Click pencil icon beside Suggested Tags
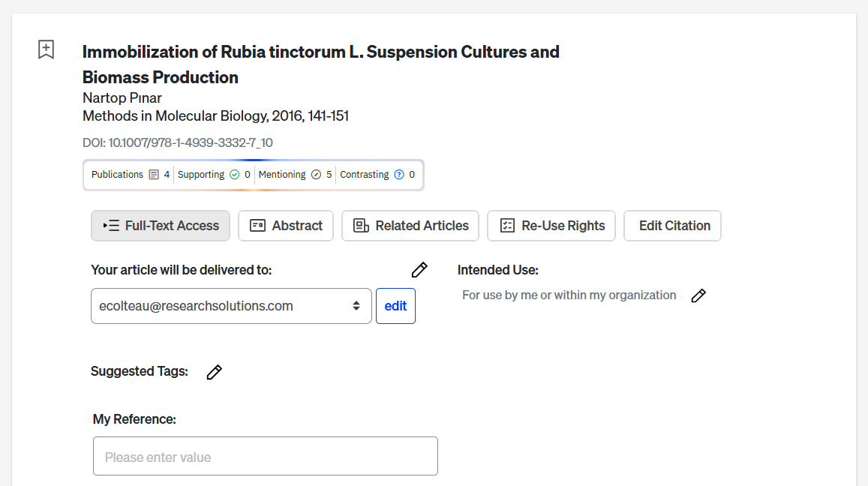Viewport: 868px width, 486px height. 215,372
